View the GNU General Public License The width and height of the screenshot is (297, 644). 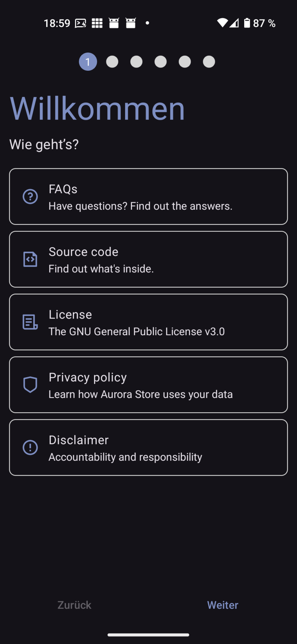(x=148, y=322)
